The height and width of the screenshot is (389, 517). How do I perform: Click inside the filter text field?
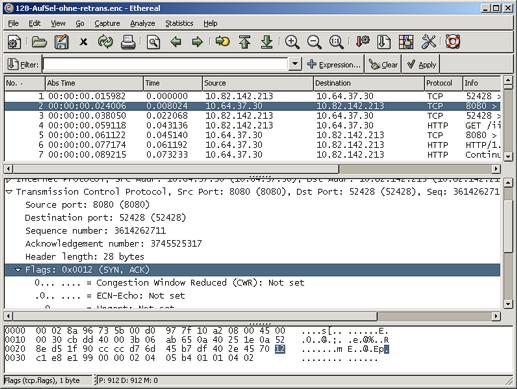click(x=166, y=64)
